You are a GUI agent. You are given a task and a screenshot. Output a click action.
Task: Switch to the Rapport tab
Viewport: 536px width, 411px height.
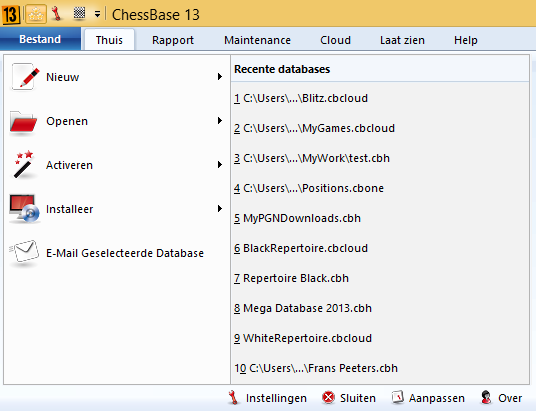pos(173,40)
